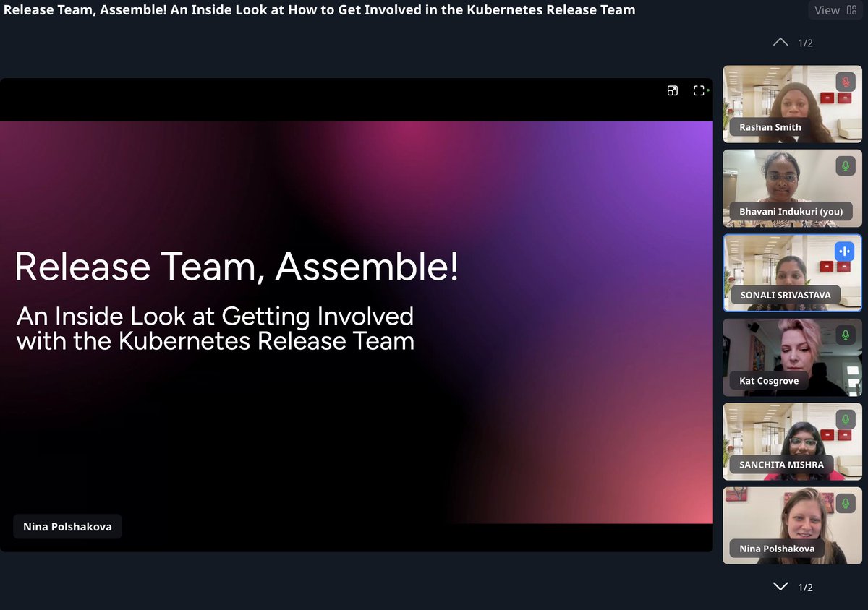Click the Nina Polshakova presenter label on the slide
868x610 pixels.
pos(67,527)
